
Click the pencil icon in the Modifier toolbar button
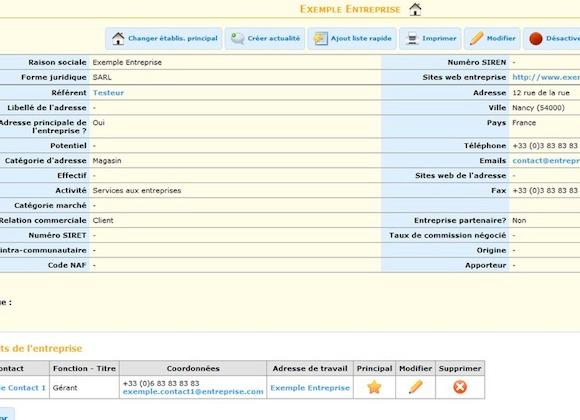[x=477, y=38]
